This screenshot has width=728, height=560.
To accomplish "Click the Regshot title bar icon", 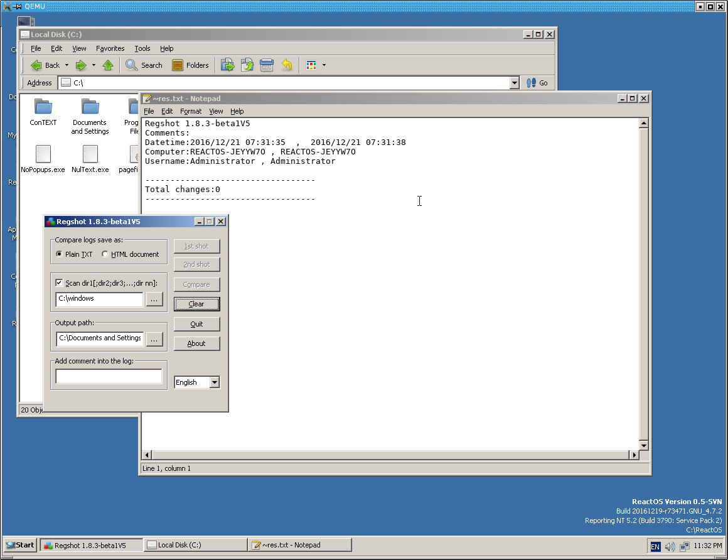I will (x=51, y=222).
